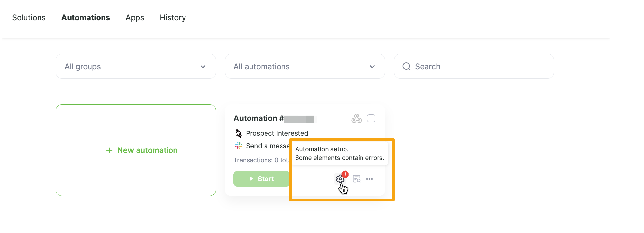
Task: Open the three-dot more options menu
Action: 369,179
